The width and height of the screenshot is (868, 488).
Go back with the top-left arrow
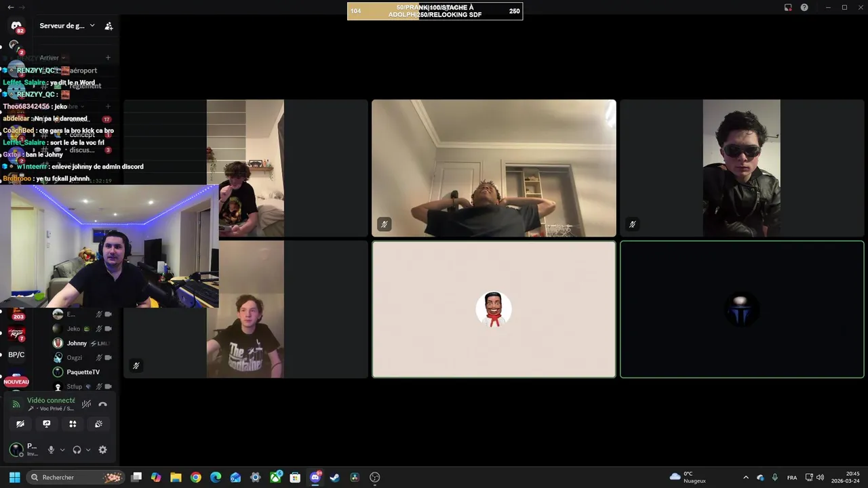(10, 7)
